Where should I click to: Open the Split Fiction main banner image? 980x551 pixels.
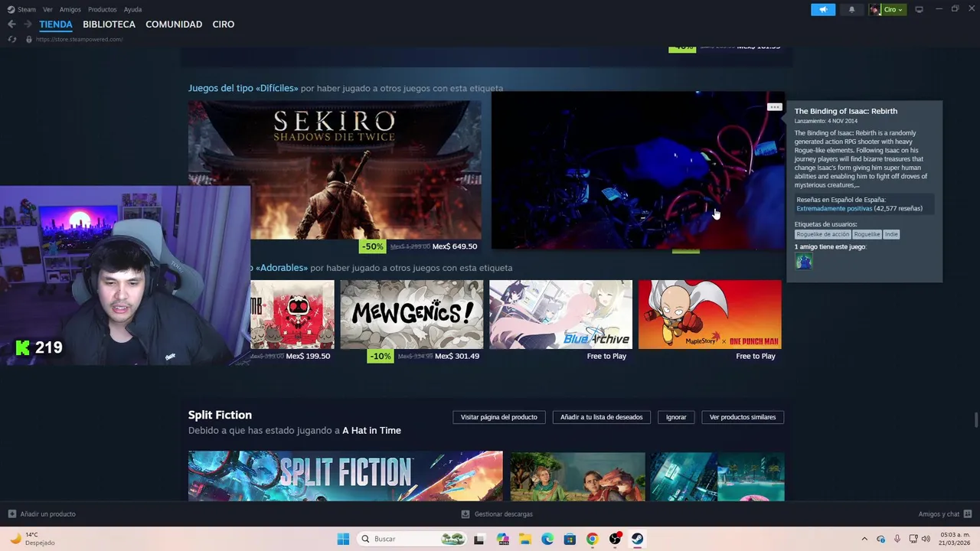click(345, 476)
